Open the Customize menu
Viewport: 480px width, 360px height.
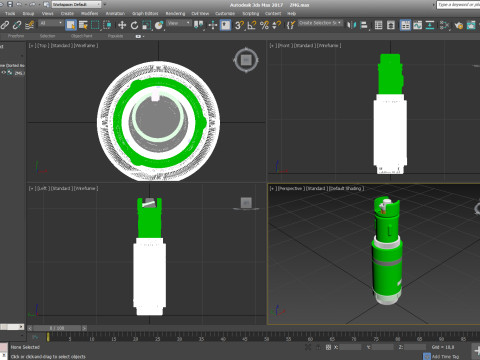pos(225,14)
